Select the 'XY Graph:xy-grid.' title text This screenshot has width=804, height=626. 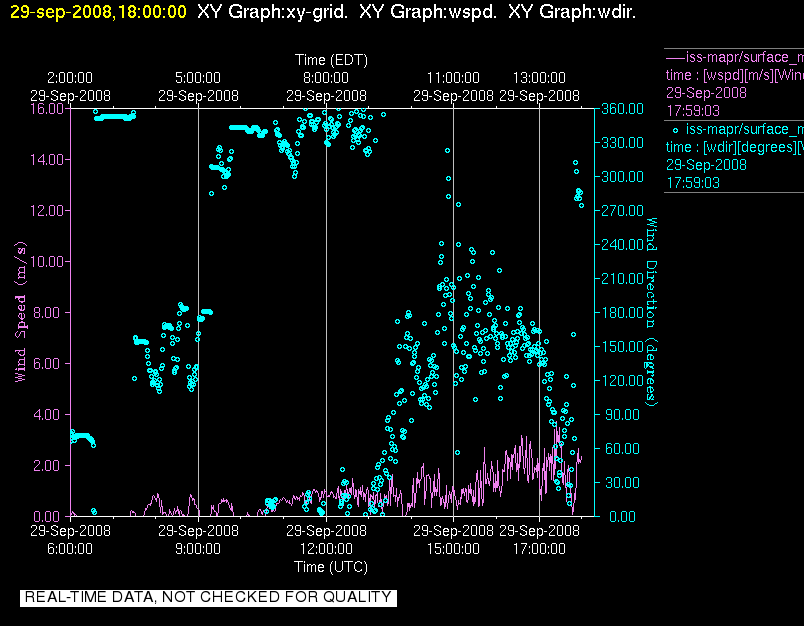(x=272, y=12)
